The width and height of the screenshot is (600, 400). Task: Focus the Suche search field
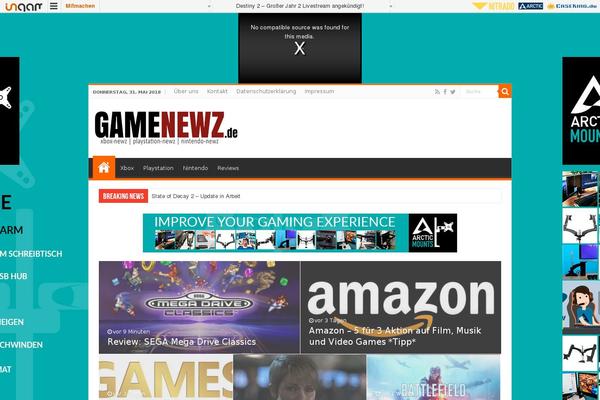click(x=479, y=92)
